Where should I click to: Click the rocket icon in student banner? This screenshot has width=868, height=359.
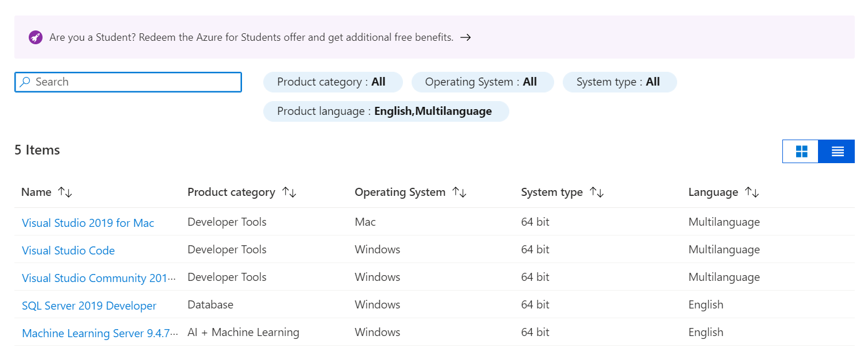(36, 37)
